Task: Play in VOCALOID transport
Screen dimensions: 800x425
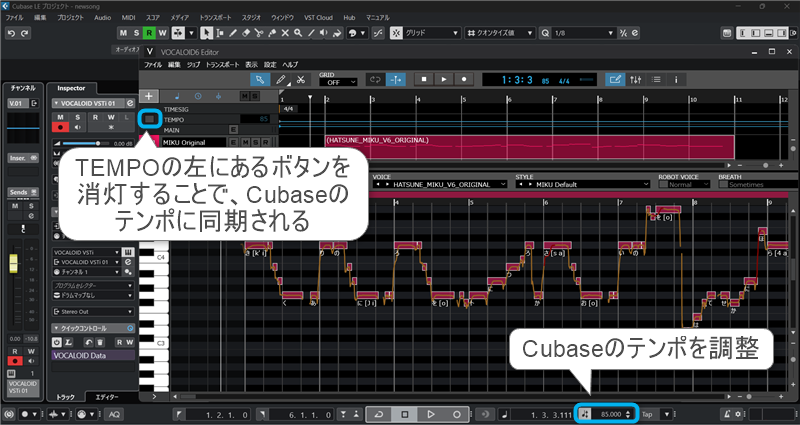Action: [443, 80]
